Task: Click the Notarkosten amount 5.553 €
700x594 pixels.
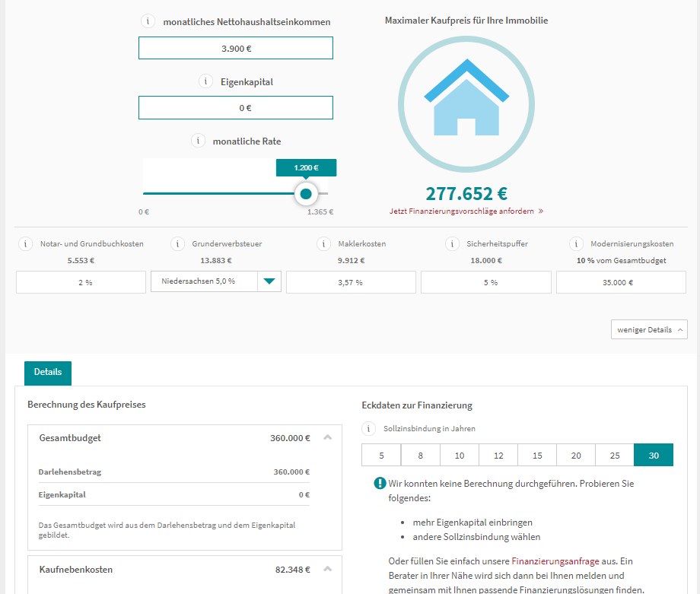Action: pyautogui.click(x=81, y=260)
